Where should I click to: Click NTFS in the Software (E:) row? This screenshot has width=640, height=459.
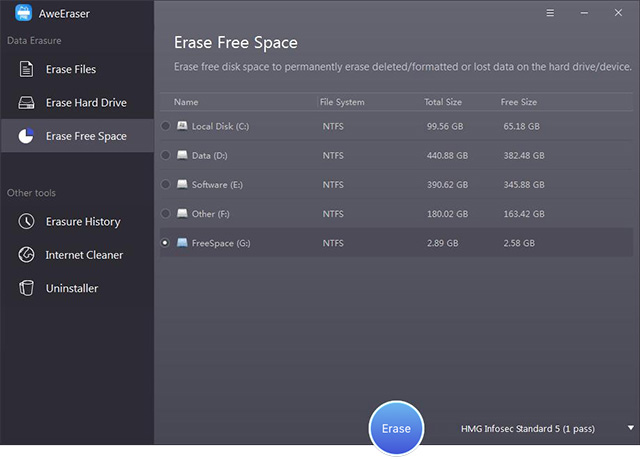pos(333,185)
